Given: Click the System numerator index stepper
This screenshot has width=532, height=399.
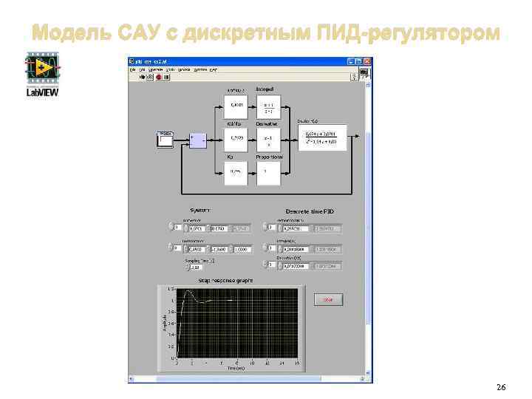Looking at the screenshot, I should pos(171,227).
